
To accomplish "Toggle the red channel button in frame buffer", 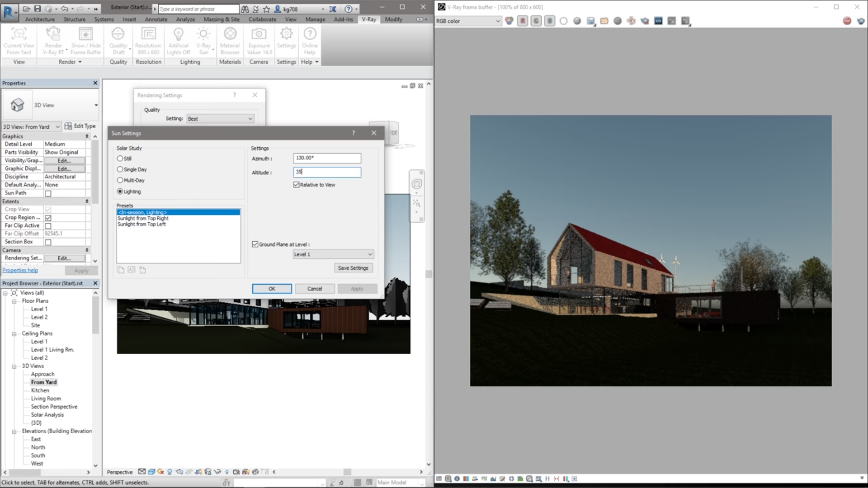I will click(523, 21).
